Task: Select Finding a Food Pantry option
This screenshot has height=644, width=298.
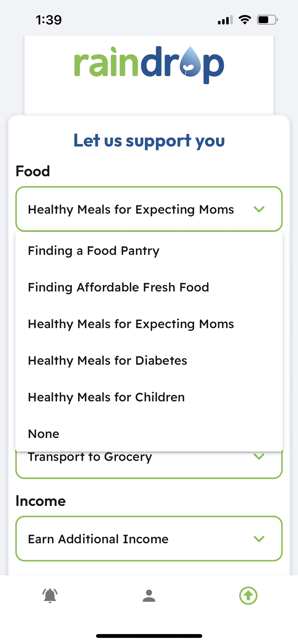Action: coord(149,251)
